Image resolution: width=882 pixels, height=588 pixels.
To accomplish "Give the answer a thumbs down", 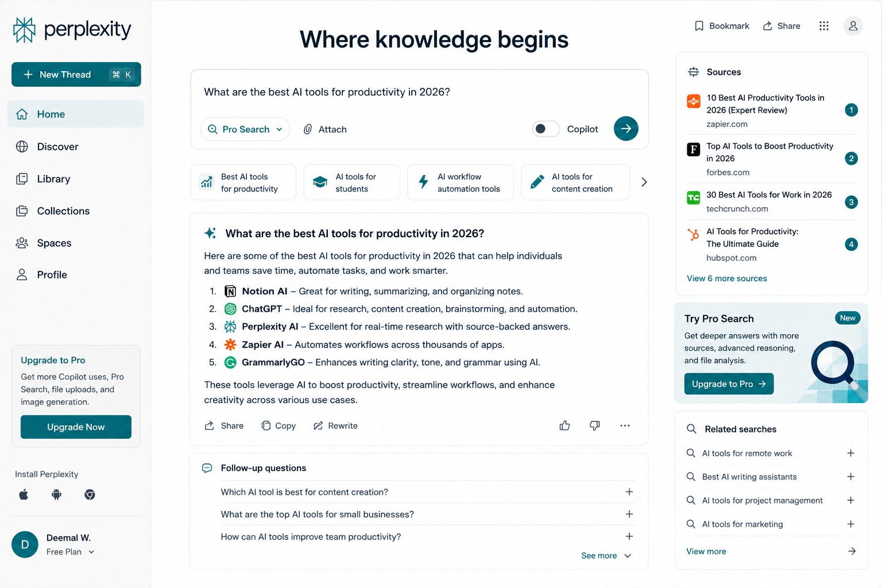I will [595, 425].
